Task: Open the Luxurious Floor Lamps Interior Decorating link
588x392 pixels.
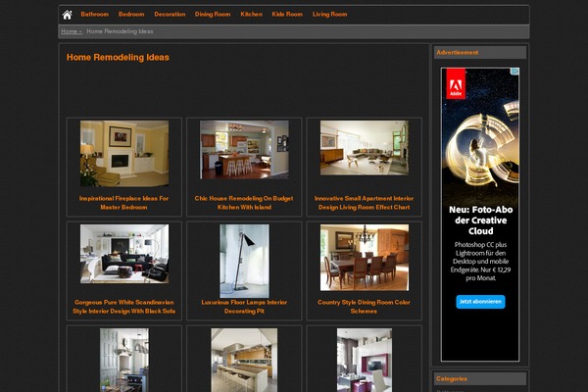Action: coord(244,307)
